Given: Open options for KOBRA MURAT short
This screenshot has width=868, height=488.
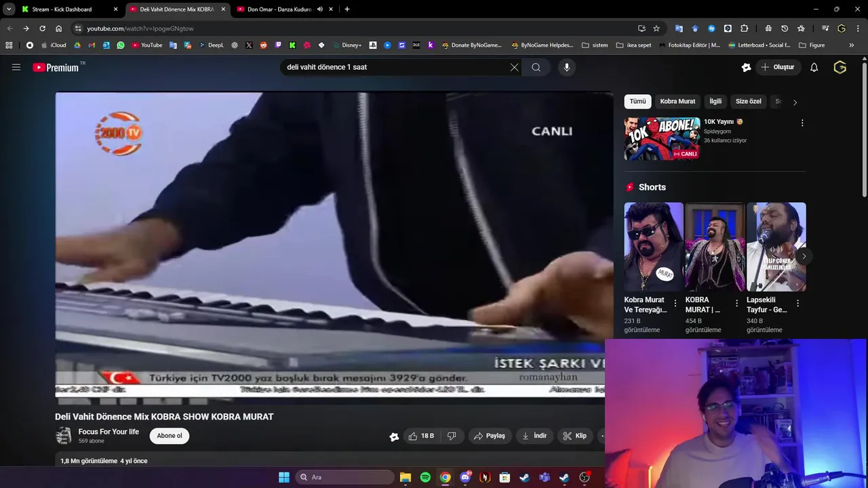Looking at the screenshot, I should click(736, 304).
